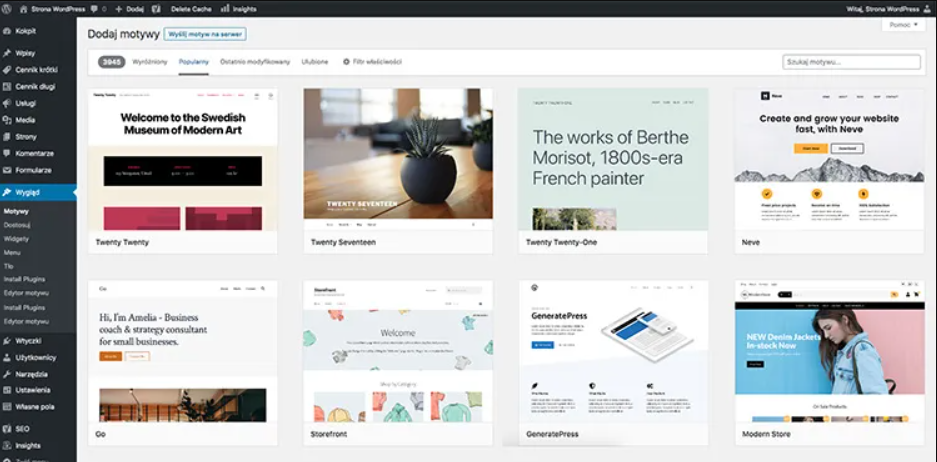The width and height of the screenshot is (937, 462).
Task: Open the Yoast SEO icon in the admin bar
Action: 156,9
